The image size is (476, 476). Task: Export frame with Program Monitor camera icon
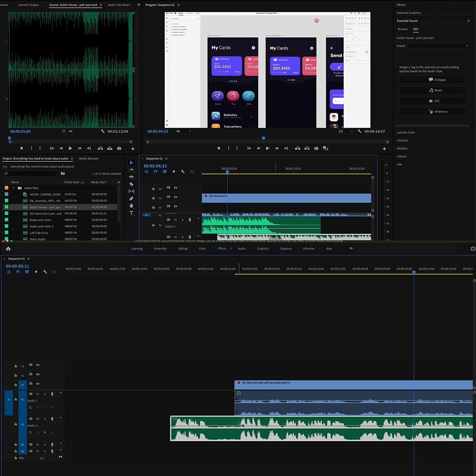click(x=316, y=149)
